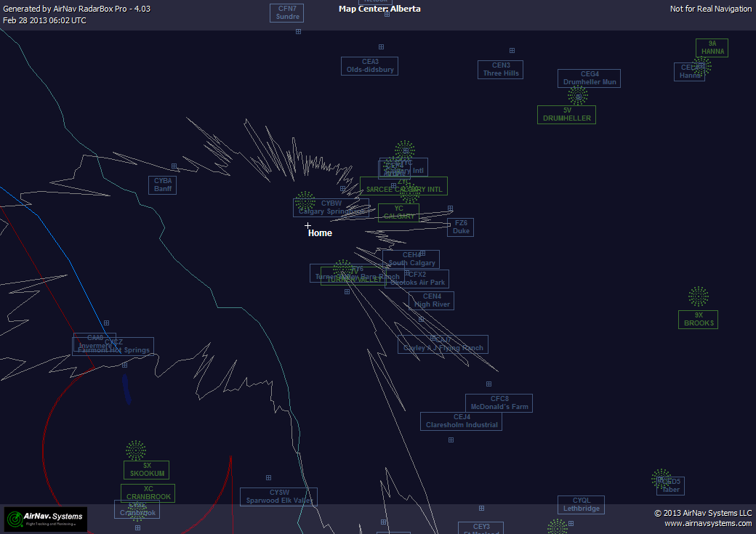The height and width of the screenshot is (534, 756).
Task: Select the CEA3 Olds-didsbury airport label
Action: coord(369,66)
